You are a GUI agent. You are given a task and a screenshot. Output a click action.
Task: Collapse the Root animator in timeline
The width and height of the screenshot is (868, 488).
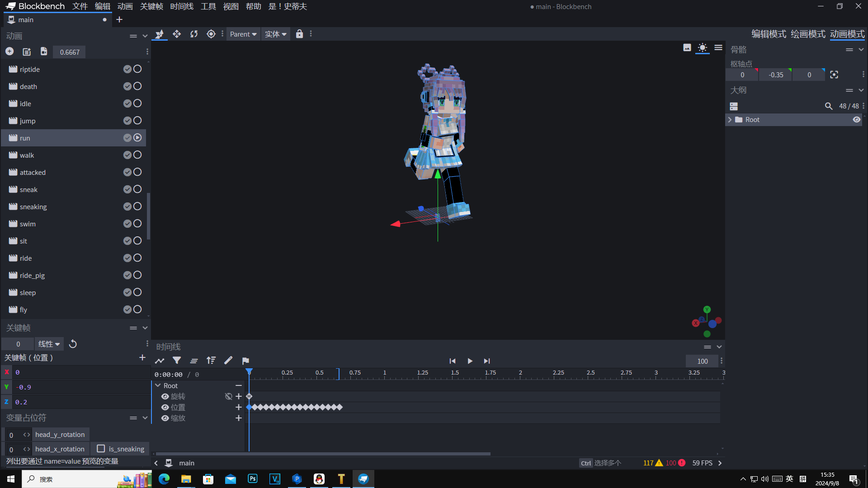click(158, 385)
